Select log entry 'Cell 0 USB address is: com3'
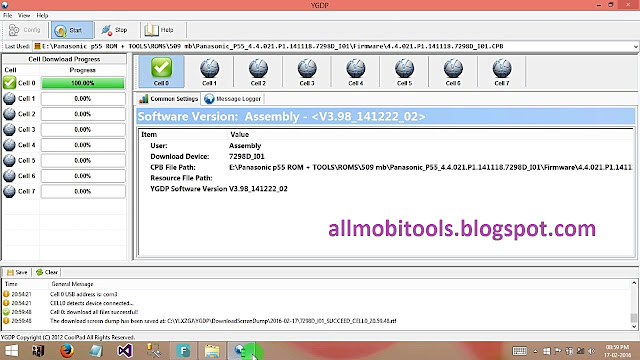The width and height of the screenshot is (640, 360). coord(316,294)
